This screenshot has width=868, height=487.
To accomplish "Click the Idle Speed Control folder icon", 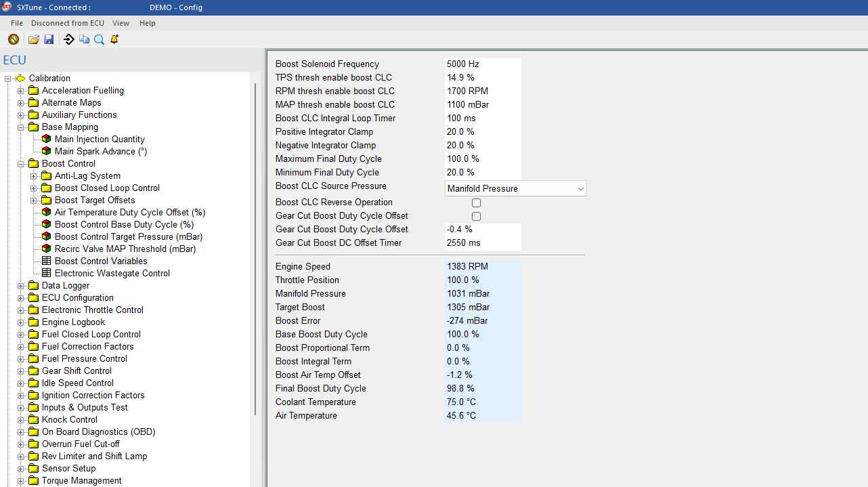I will [33, 383].
